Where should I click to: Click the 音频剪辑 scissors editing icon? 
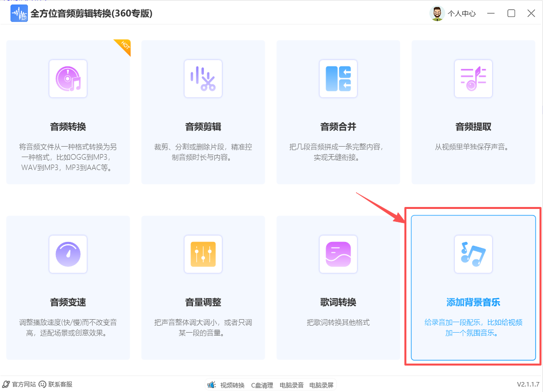203,78
